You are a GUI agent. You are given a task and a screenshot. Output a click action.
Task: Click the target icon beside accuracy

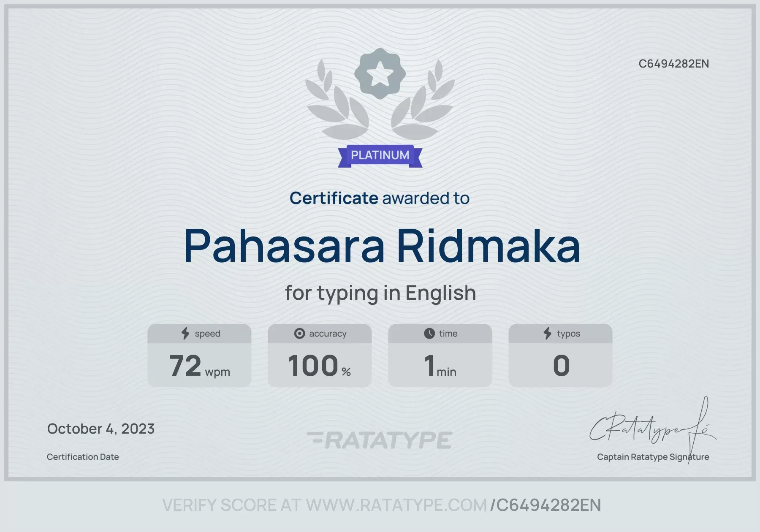(299, 334)
